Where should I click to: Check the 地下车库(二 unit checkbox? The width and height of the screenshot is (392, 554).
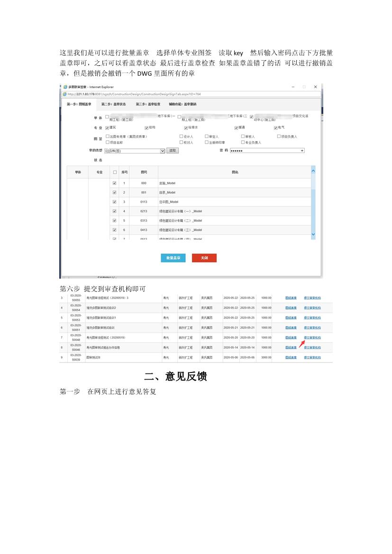tap(179, 117)
